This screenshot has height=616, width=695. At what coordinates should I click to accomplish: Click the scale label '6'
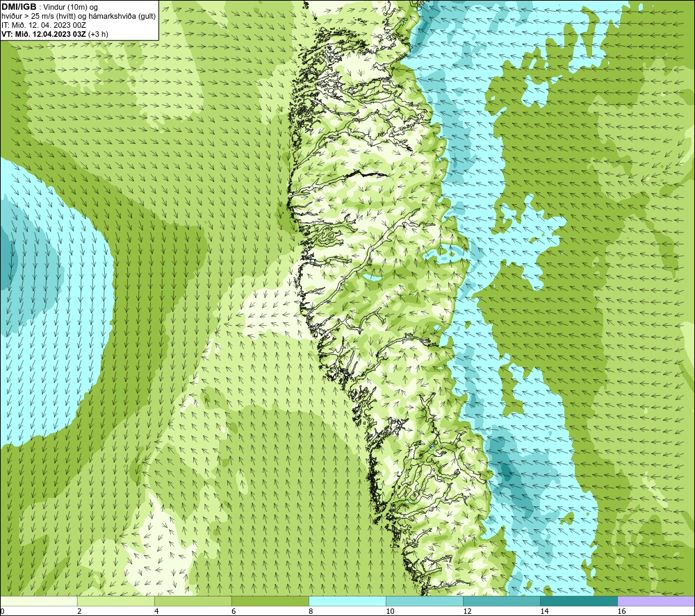tap(234, 612)
